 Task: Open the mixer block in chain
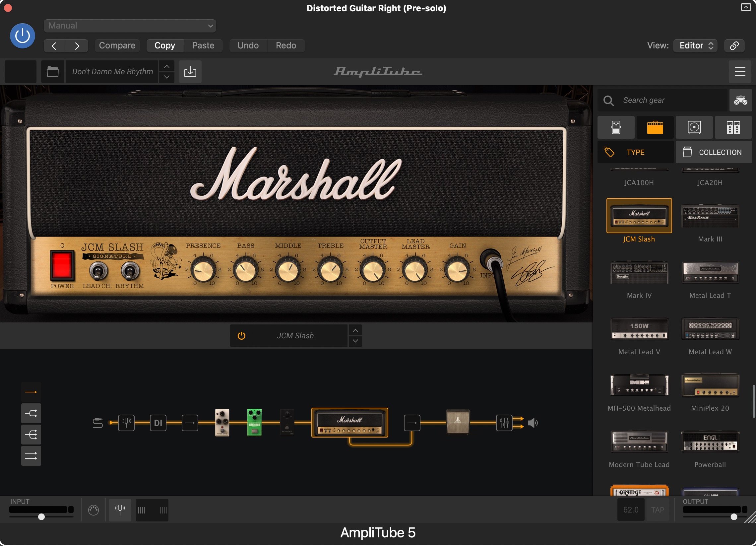click(x=504, y=423)
